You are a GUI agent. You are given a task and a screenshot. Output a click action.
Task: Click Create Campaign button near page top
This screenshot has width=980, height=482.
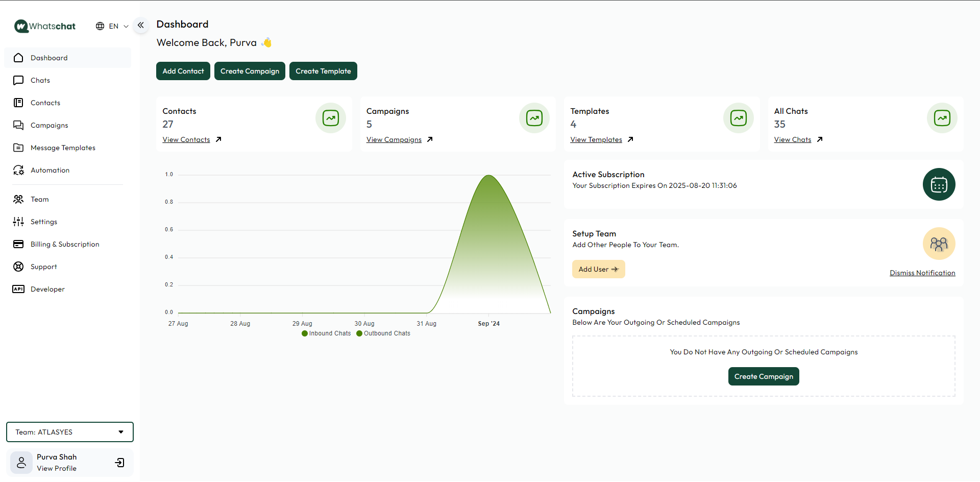(250, 71)
